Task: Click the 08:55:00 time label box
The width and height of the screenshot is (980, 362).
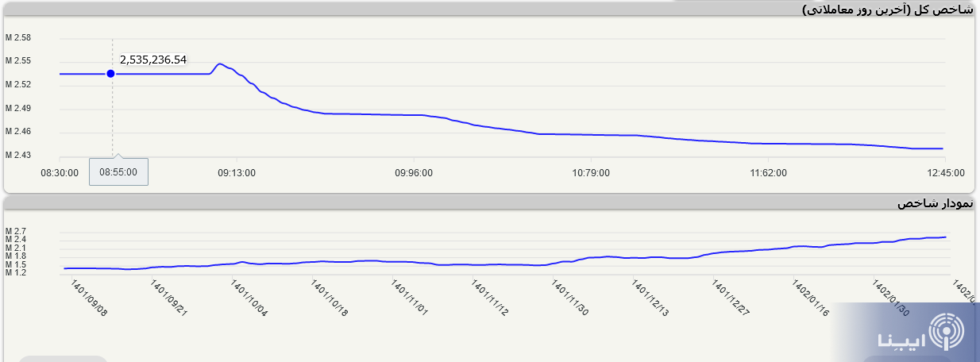Action: click(x=118, y=171)
